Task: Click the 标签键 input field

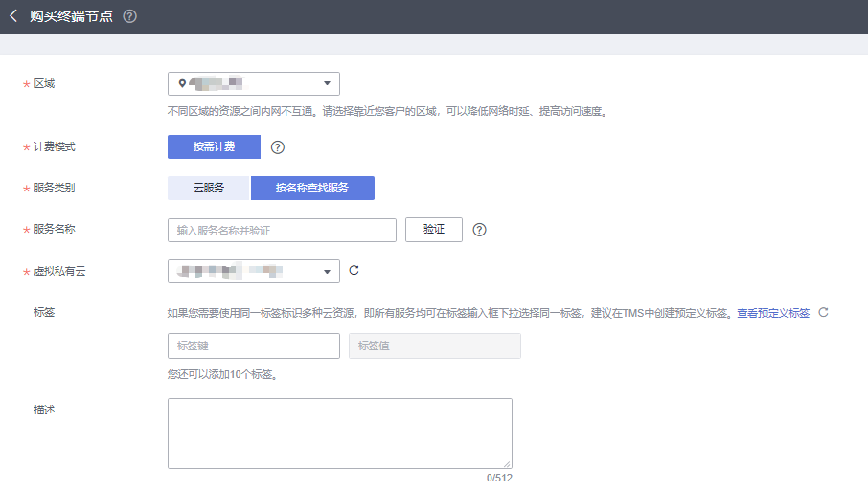Action: [254, 346]
